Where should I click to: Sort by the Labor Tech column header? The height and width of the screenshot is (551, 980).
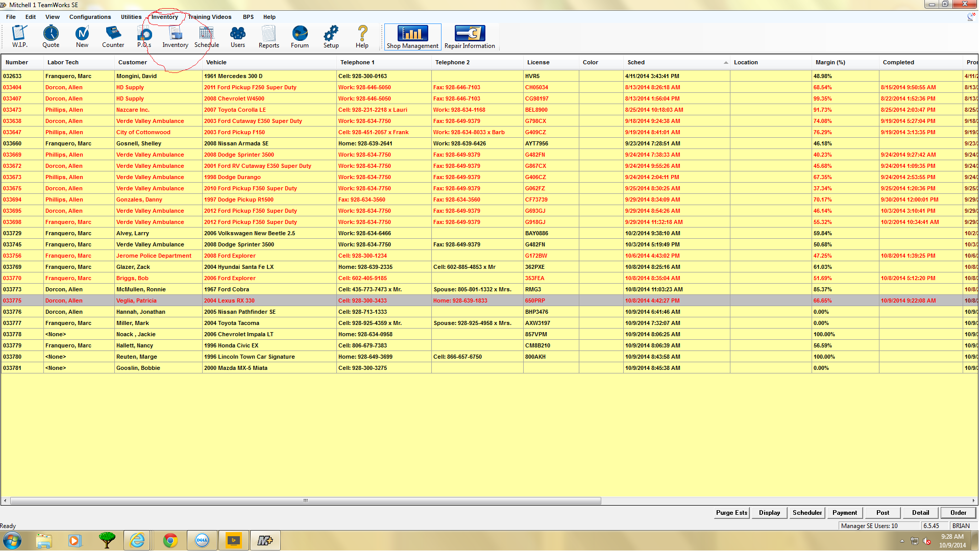(x=79, y=62)
